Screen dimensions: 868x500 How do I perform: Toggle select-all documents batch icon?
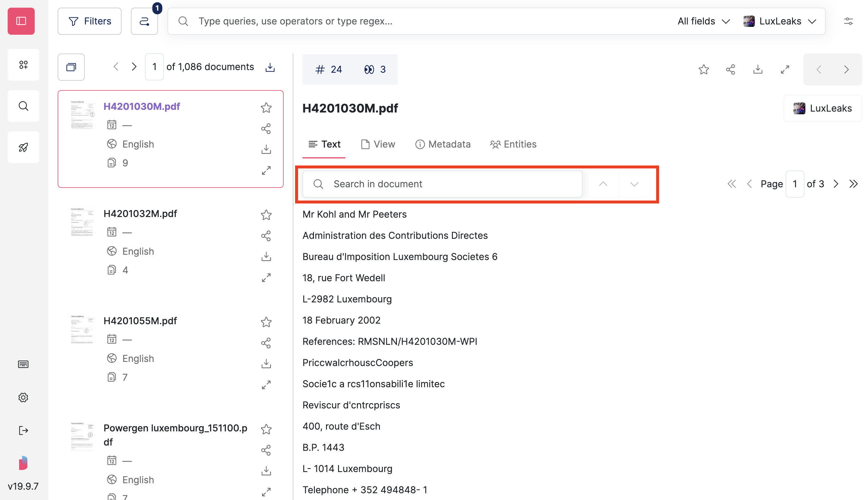(71, 67)
